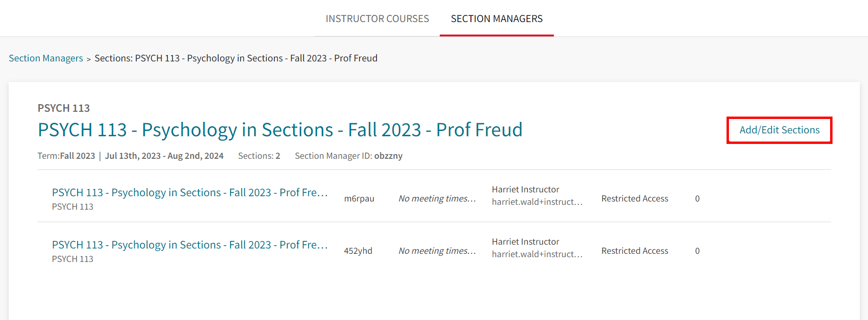Click the Add/Edit Sections button
The height and width of the screenshot is (320, 868).
[779, 130]
